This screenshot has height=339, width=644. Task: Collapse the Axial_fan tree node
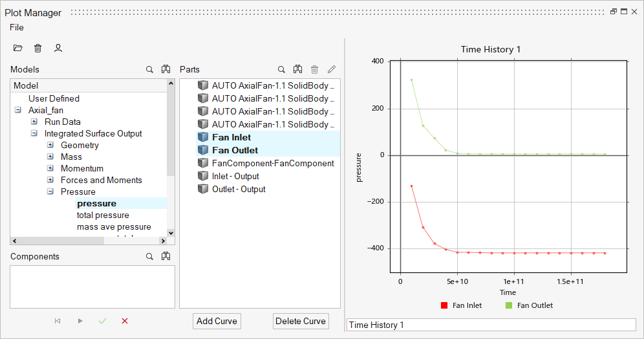[x=18, y=111]
